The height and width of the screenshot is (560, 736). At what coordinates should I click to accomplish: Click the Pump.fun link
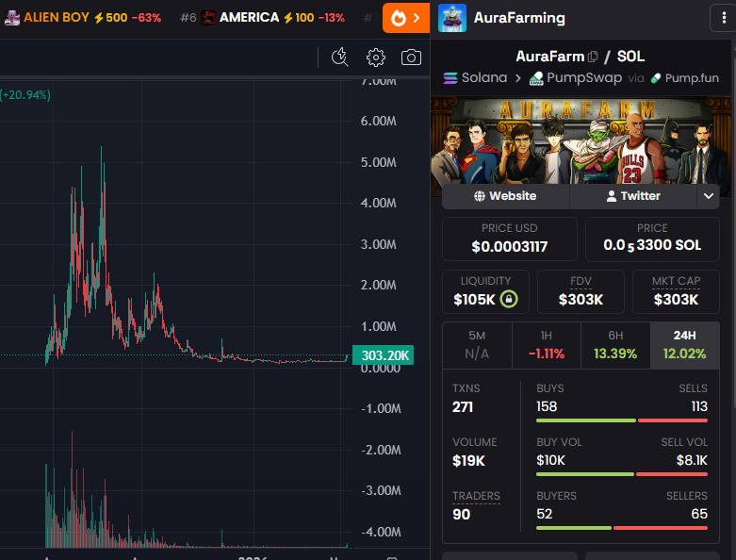(685, 78)
